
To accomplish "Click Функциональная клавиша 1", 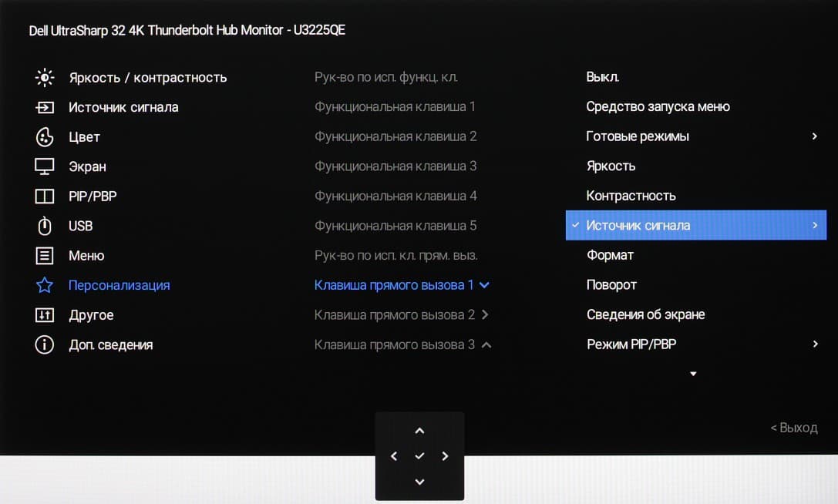I will (x=395, y=107).
